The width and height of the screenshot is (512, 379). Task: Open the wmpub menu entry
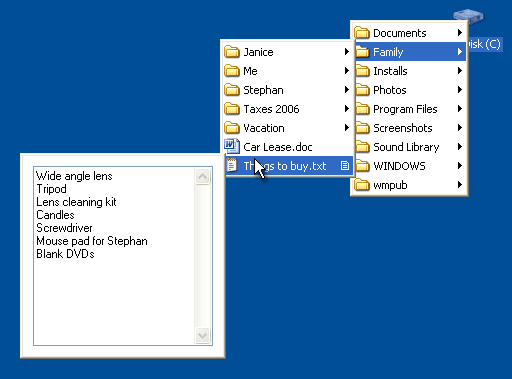pyautogui.click(x=409, y=185)
